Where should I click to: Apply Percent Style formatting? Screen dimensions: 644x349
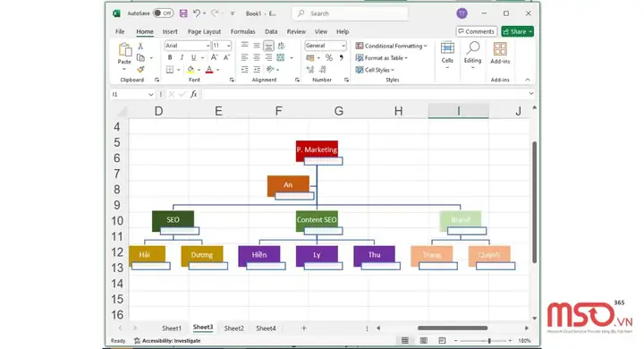click(x=329, y=57)
